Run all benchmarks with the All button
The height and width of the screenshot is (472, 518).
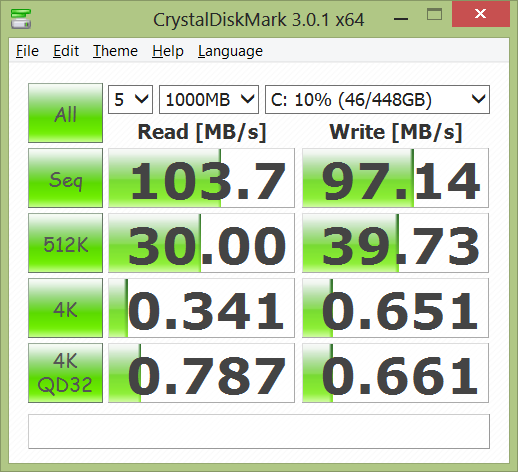click(x=65, y=113)
